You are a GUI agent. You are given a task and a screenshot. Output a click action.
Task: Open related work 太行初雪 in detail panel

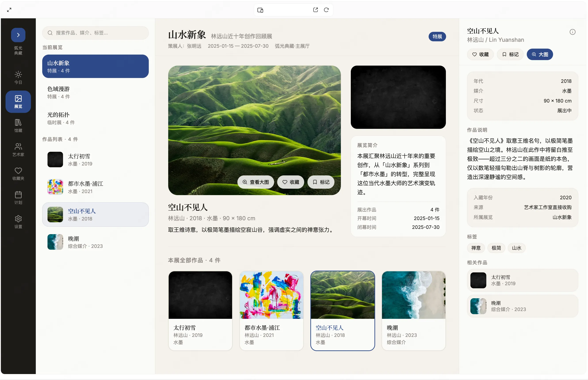click(522, 280)
